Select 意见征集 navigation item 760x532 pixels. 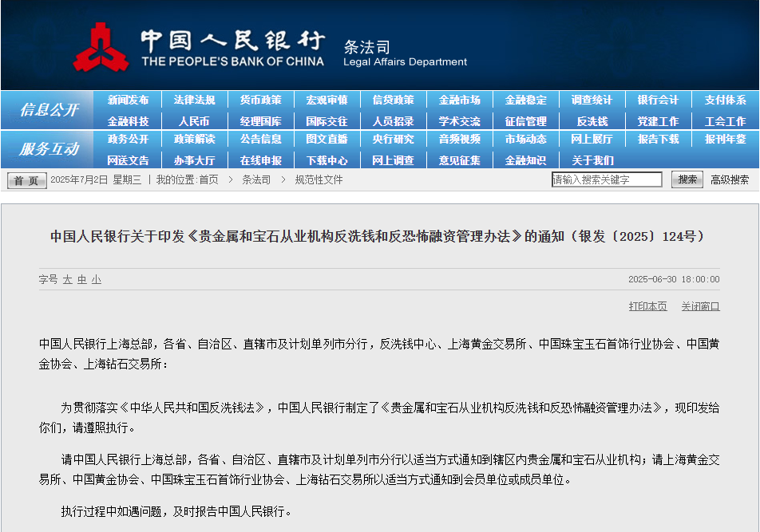[x=460, y=160]
